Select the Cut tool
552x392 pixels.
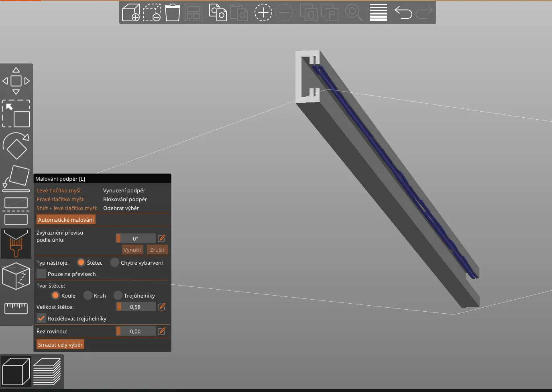click(16, 211)
